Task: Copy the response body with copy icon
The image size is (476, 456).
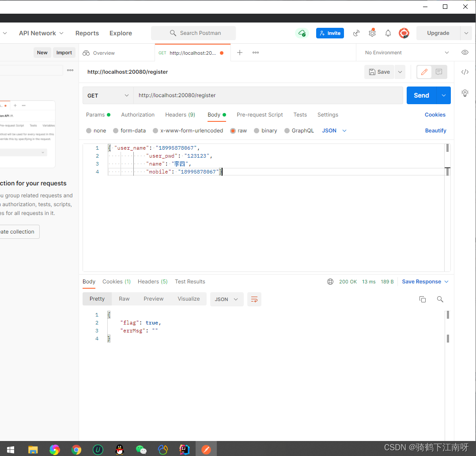Action: 422,299
